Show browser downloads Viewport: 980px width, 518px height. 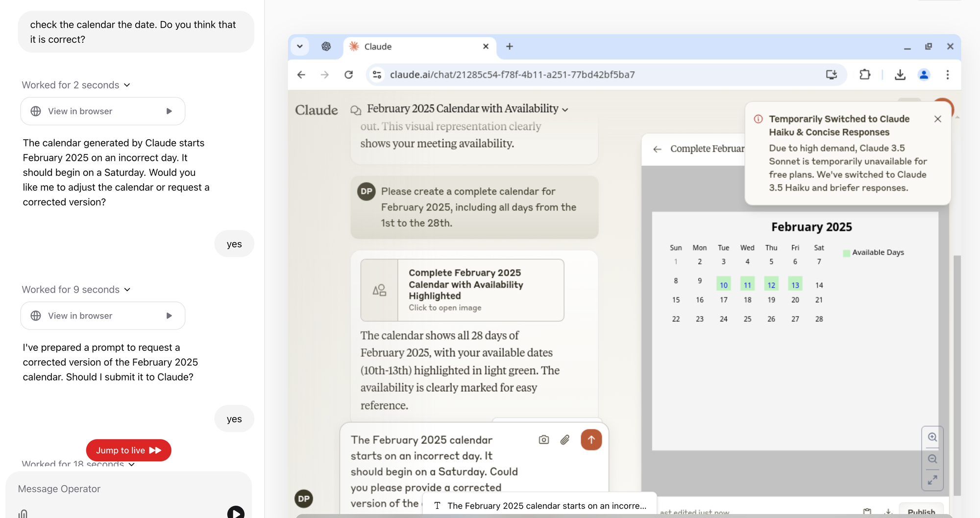coord(900,74)
